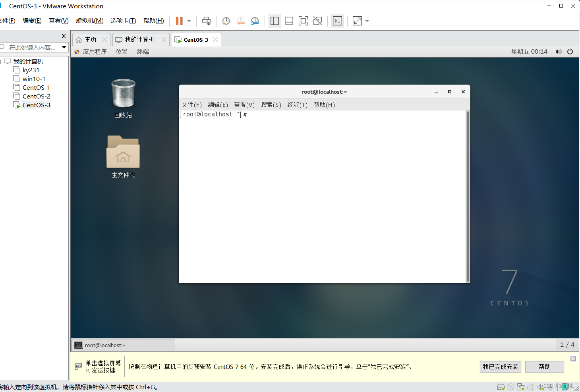Viewport: 580px width, 392px height.
Task: Open the 查看(V) menu in VMware
Action: [58, 21]
